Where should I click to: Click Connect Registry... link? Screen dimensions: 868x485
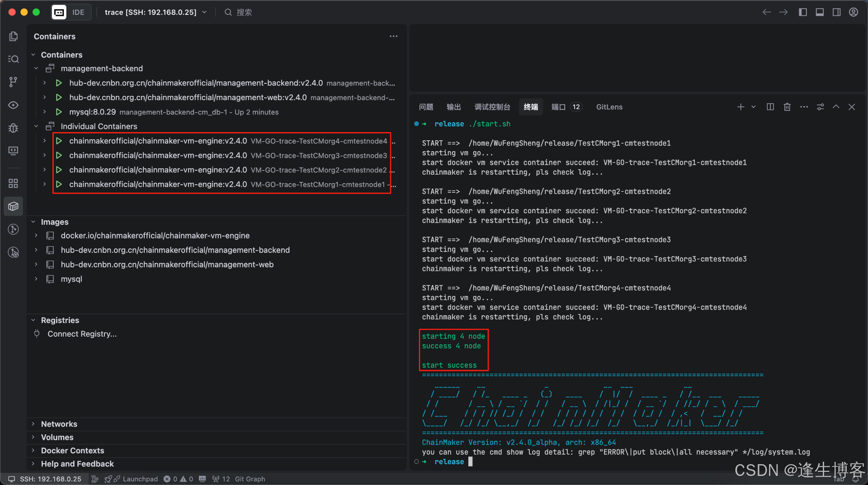(x=82, y=334)
